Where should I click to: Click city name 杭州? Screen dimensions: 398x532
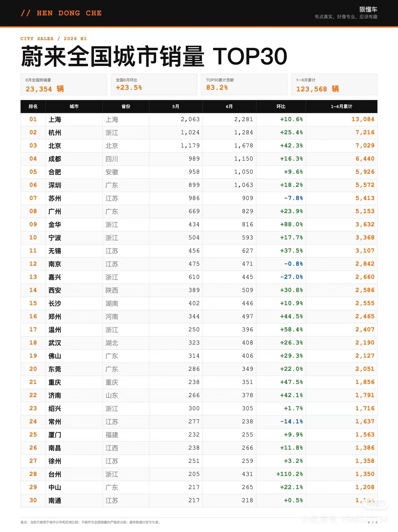(55, 133)
